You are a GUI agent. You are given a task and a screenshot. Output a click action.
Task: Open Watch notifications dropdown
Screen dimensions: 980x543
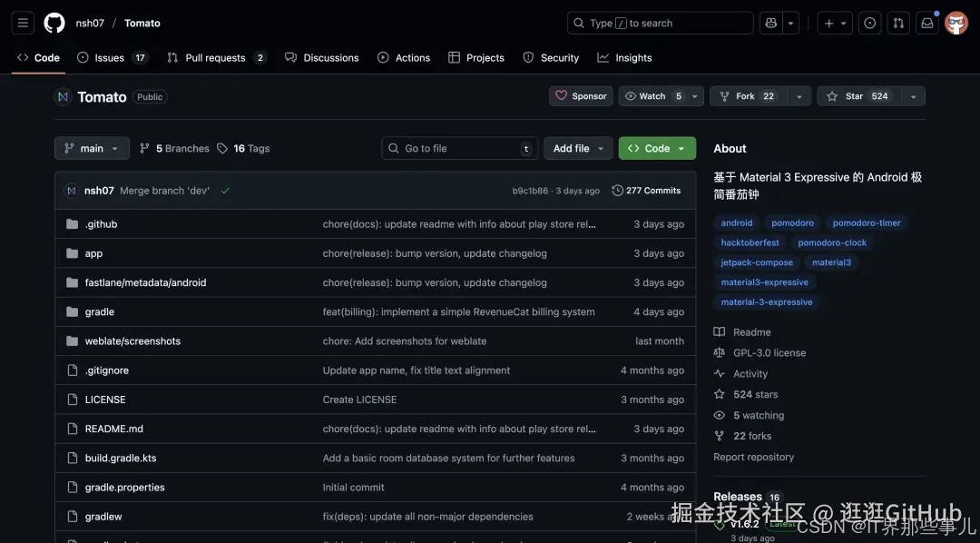click(x=661, y=96)
